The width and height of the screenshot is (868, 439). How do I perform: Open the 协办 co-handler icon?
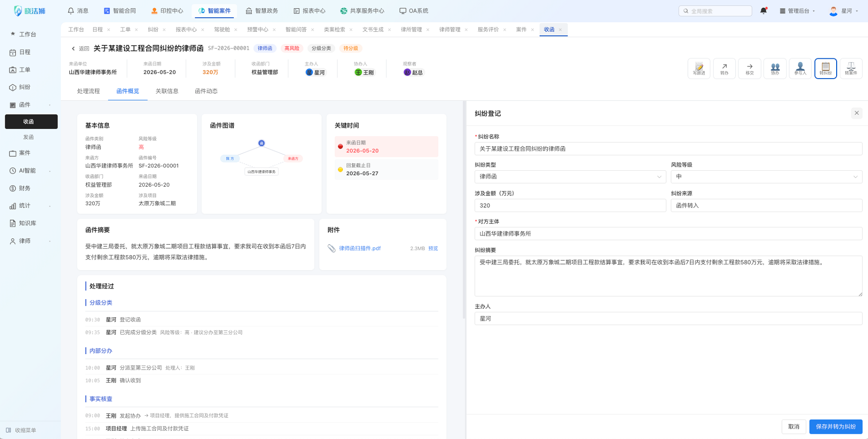775,68
